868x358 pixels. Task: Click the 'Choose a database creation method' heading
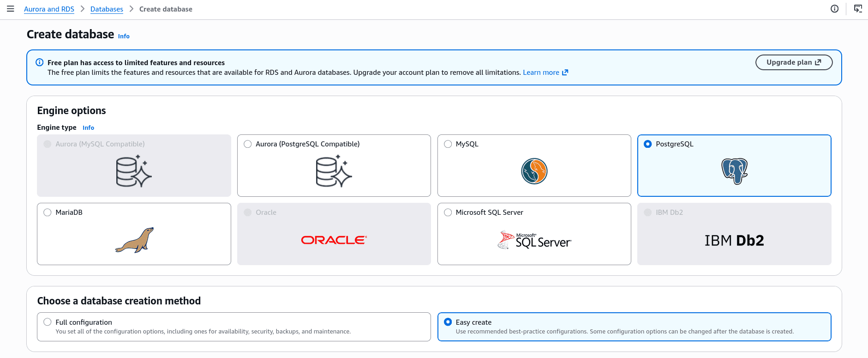pos(119,301)
